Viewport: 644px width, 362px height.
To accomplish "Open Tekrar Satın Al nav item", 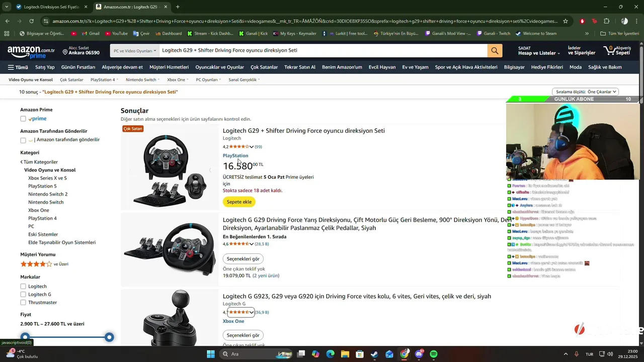I will coord(300,67).
